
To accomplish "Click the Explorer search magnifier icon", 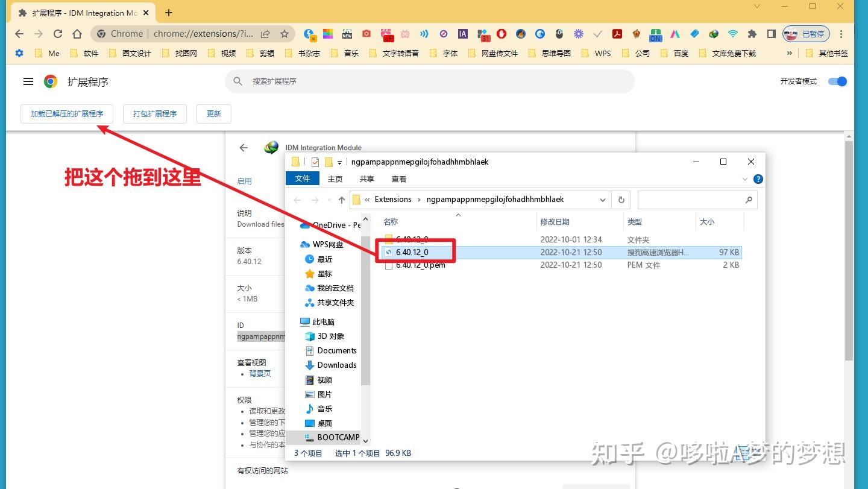I will 749,200.
